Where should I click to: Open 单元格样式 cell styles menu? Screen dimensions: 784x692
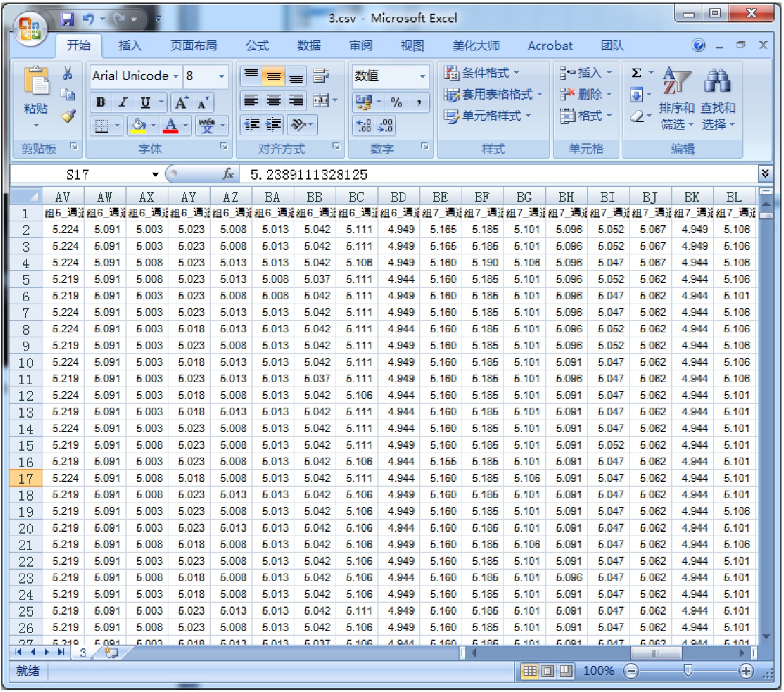(x=488, y=116)
